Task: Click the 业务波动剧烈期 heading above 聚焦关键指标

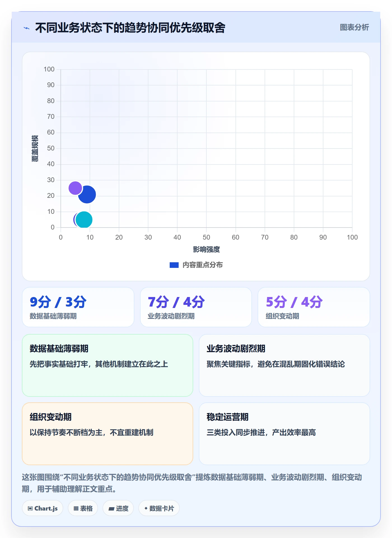Action: point(236,349)
